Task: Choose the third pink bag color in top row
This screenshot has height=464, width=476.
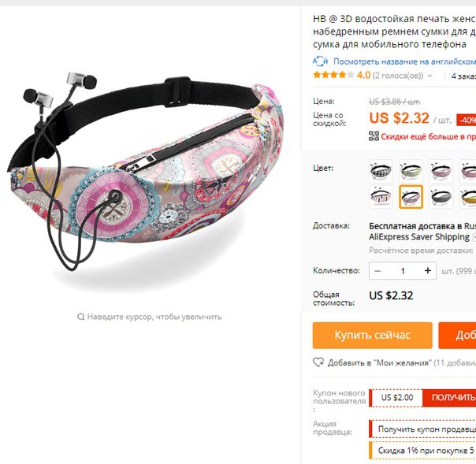Action: 441,171
